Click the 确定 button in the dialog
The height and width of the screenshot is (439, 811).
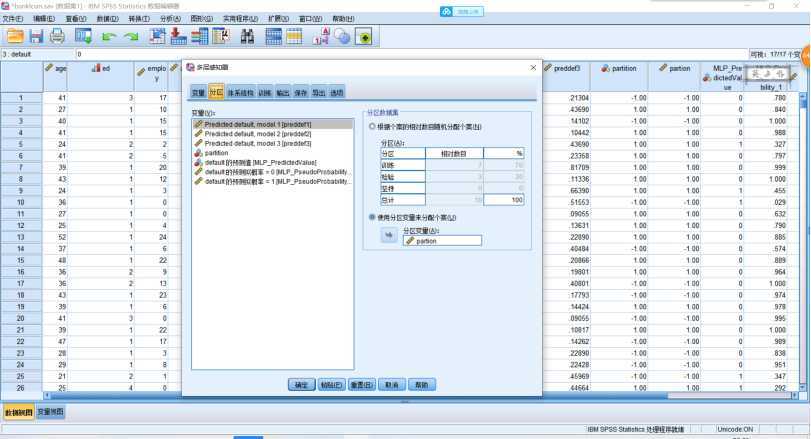coord(301,385)
